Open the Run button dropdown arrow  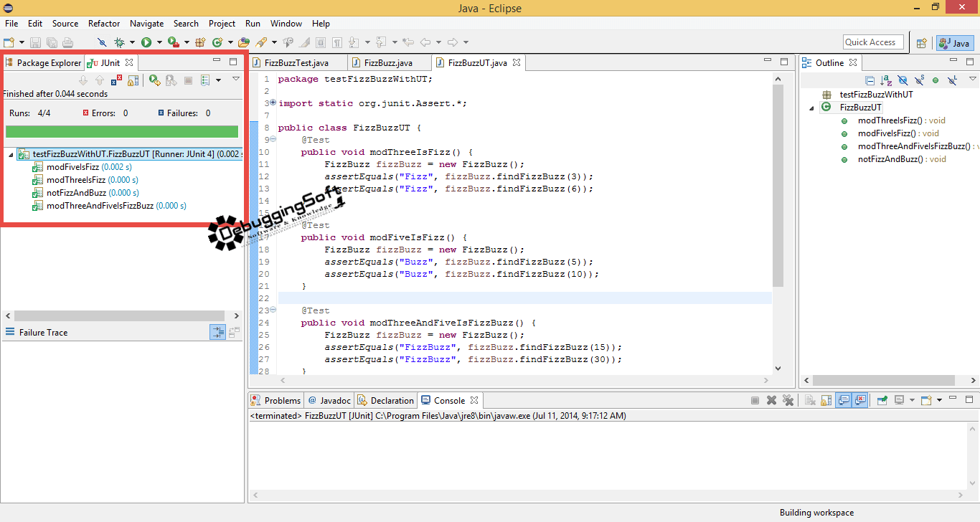[159, 42]
